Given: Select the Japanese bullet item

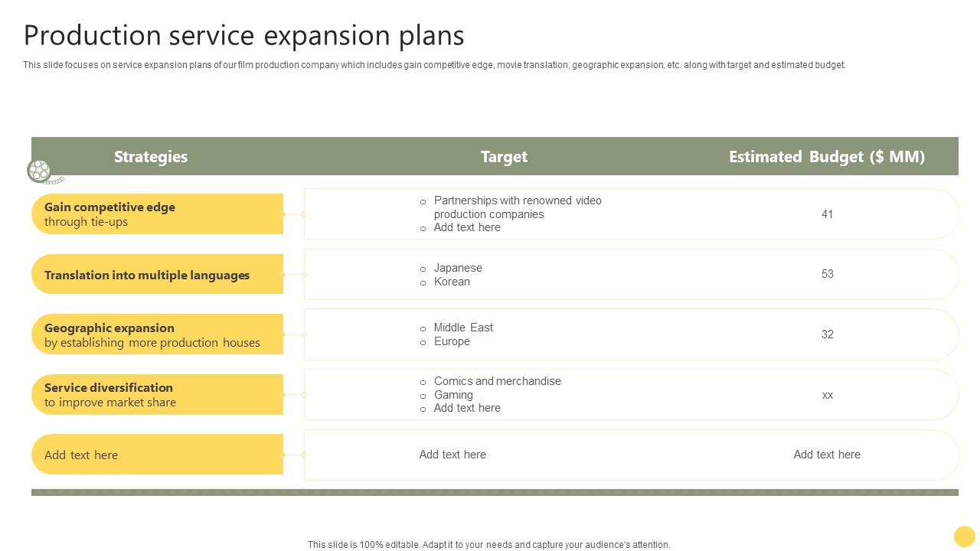Looking at the screenshot, I should (458, 268).
